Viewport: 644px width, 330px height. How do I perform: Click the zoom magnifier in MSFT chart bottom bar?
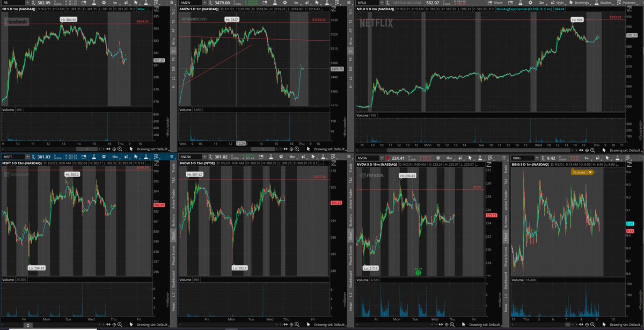(x=120, y=325)
